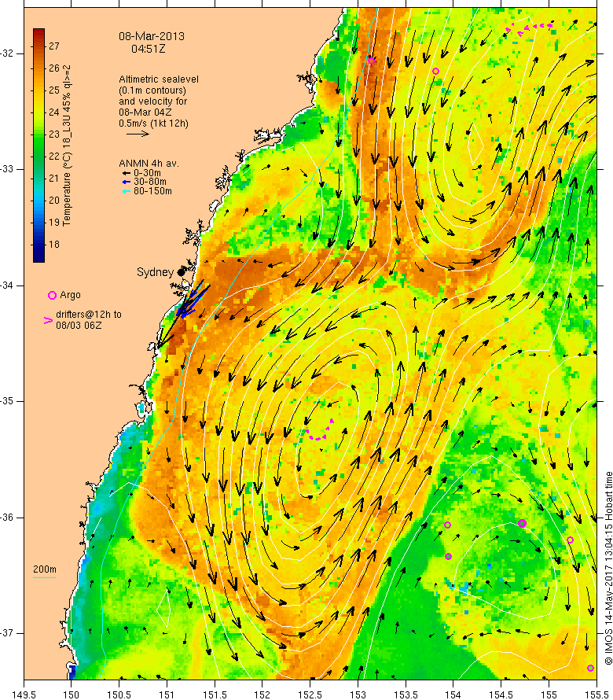Click the IMOS copyright timestamp text
613x700 pixels.
[608, 568]
